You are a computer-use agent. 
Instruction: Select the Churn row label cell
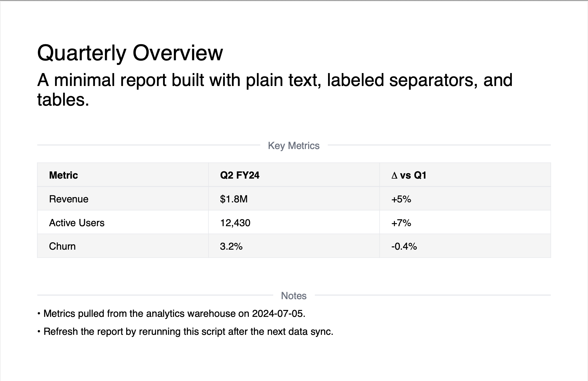[62, 246]
